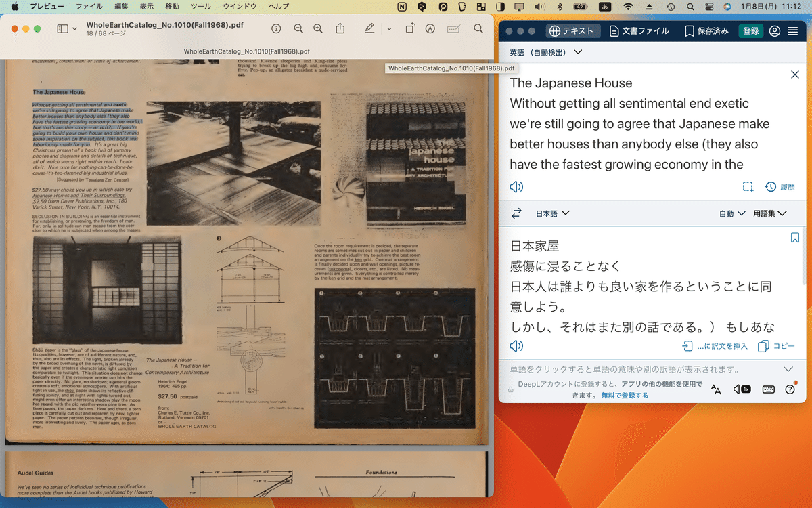Screen dimensions: 812x508
Task: Open the Notion menu bar icon
Action: pyautogui.click(x=402, y=7)
